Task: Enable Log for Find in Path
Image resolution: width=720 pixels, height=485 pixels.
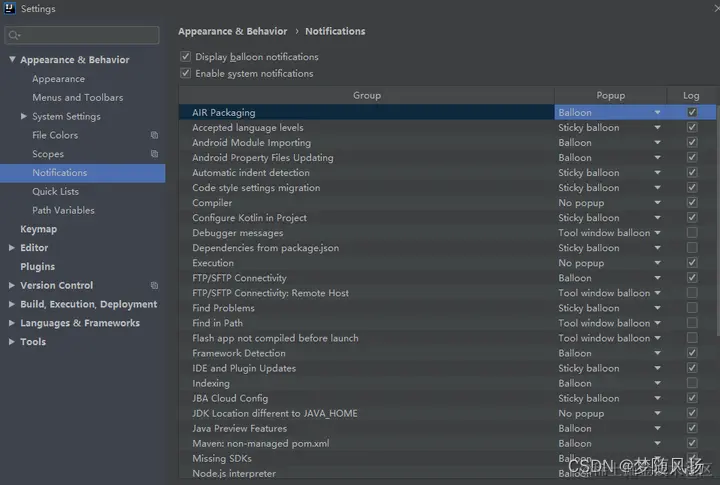Action: coord(692,323)
